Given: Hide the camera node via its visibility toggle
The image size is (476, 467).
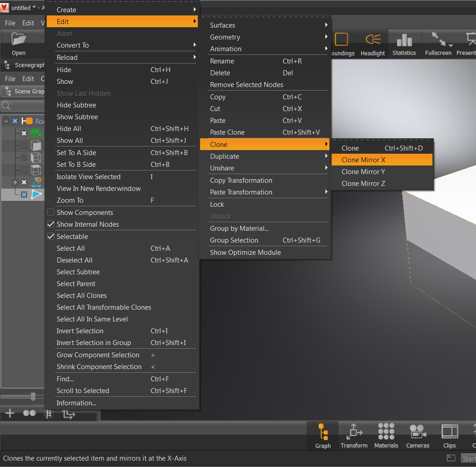Looking at the screenshot, I should (24, 133).
